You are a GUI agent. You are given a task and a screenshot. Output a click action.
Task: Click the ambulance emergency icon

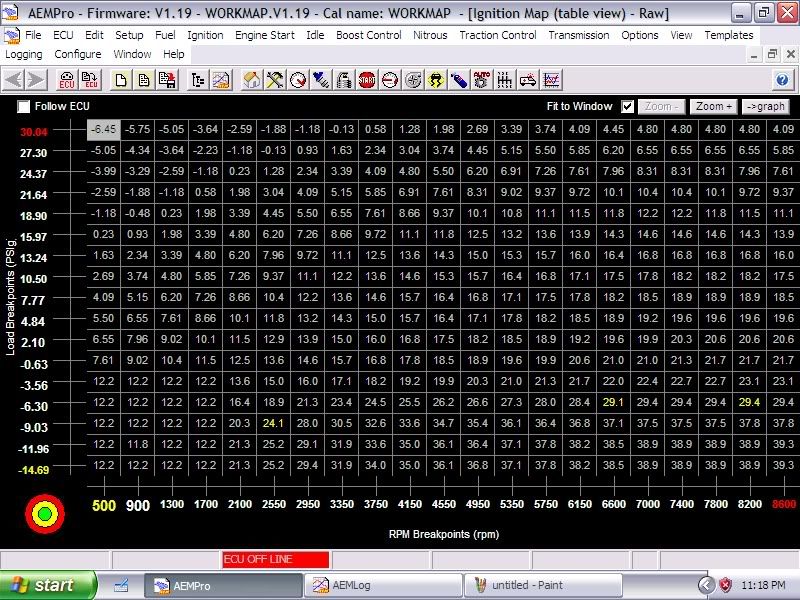click(x=528, y=80)
